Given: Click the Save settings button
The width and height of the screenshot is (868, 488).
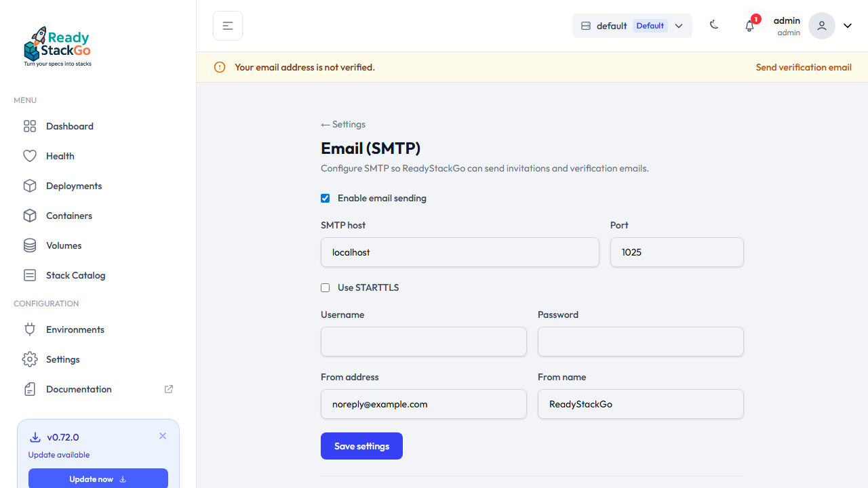Looking at the screenshot, I should [x=361, y=446].
